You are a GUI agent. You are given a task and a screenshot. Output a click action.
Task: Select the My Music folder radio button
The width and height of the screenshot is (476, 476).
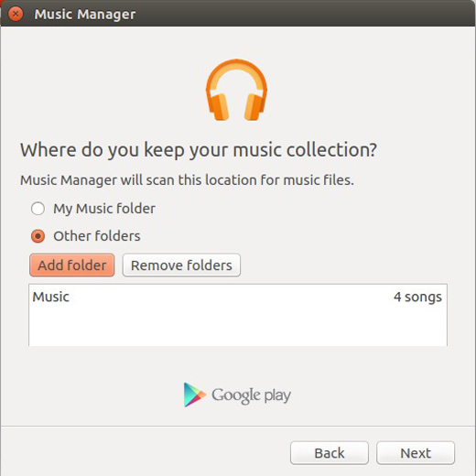[38, 209]
